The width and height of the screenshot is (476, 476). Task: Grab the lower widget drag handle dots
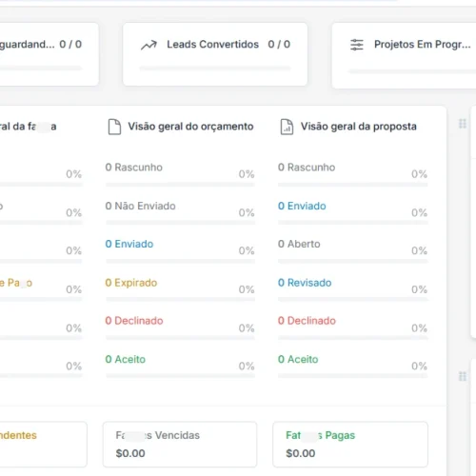463,376
